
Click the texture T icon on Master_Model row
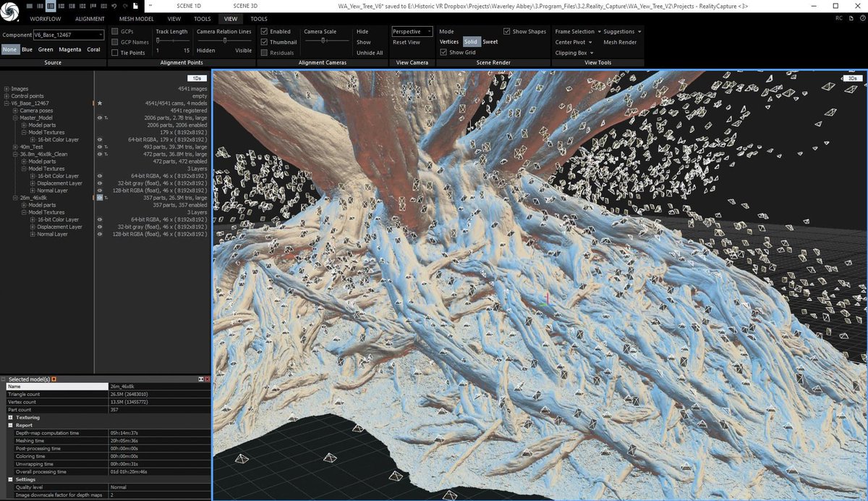point(107,118)
